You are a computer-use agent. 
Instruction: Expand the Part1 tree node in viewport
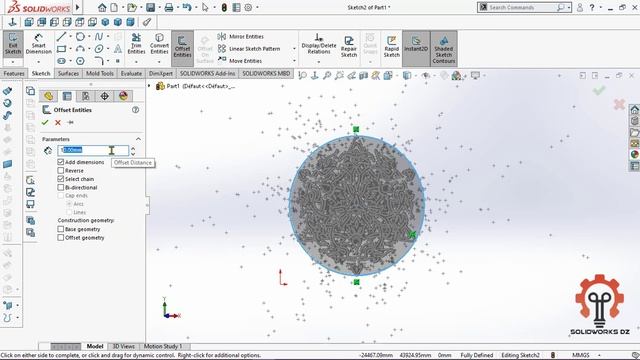point(149,86)
